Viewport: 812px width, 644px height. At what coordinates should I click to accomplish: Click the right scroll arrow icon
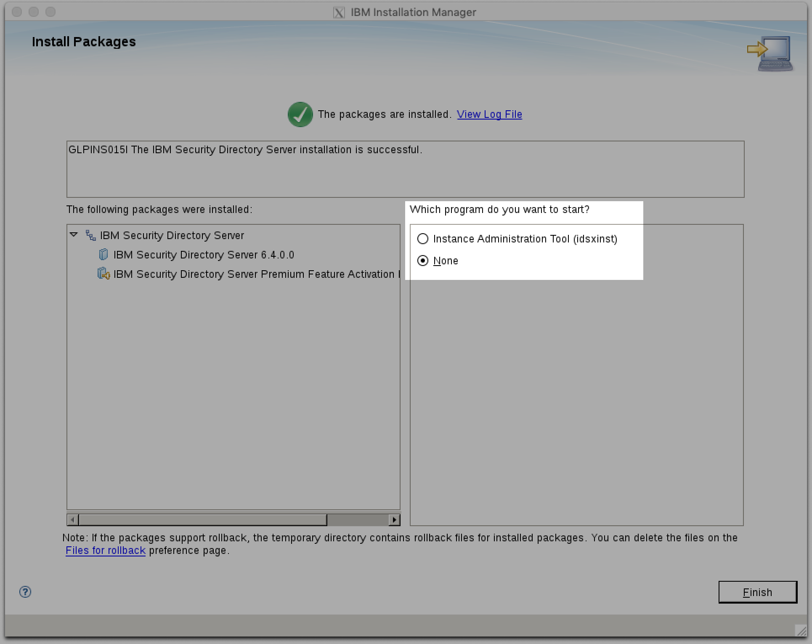pos(395,520)
